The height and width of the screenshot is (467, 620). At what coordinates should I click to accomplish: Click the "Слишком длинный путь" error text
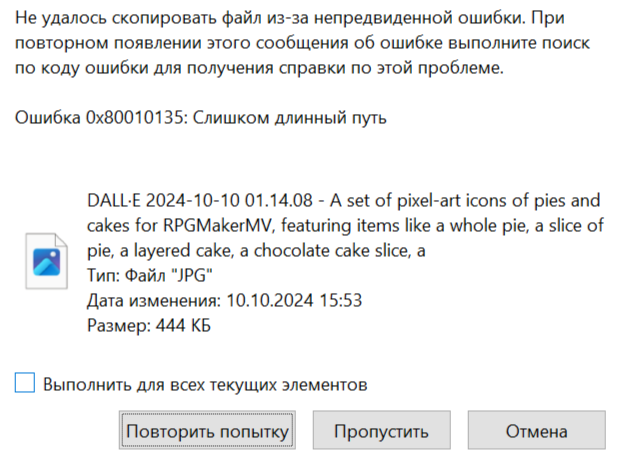(289, 118)
